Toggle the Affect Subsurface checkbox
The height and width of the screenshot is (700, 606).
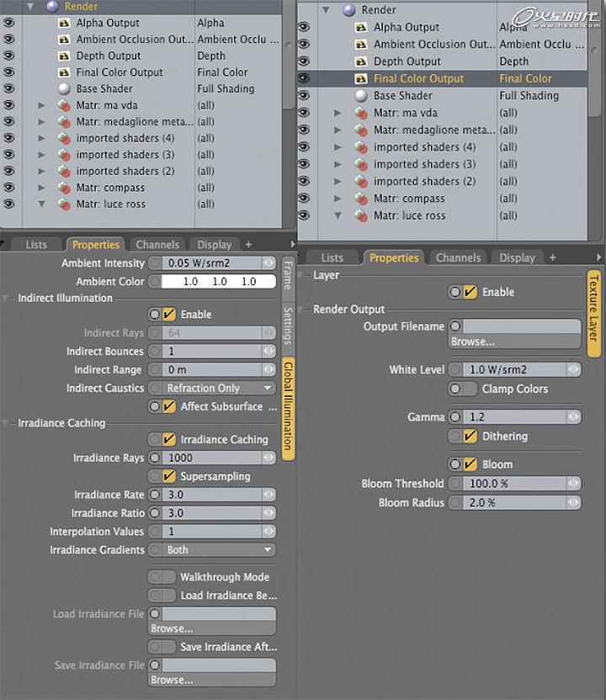click(x=169, y=406)
